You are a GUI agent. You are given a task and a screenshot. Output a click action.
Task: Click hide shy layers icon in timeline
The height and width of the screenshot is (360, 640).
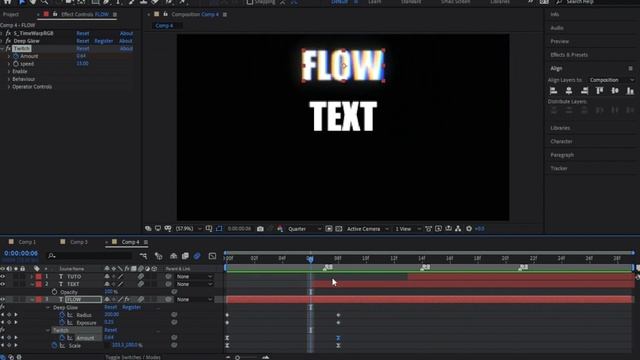pos(173,256)
